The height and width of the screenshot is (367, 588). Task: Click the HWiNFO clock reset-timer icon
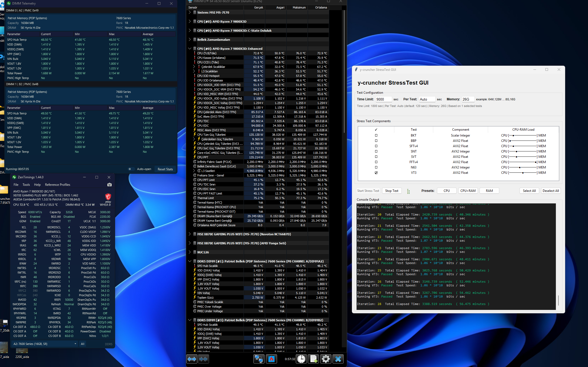301,359
